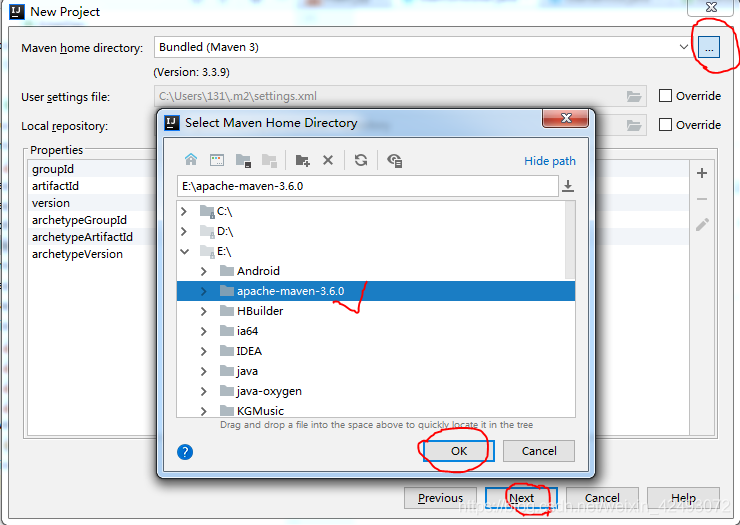Viewport: 740px width, 525px height.
Task: Go to home directory icon
Action: click(191, 160)
